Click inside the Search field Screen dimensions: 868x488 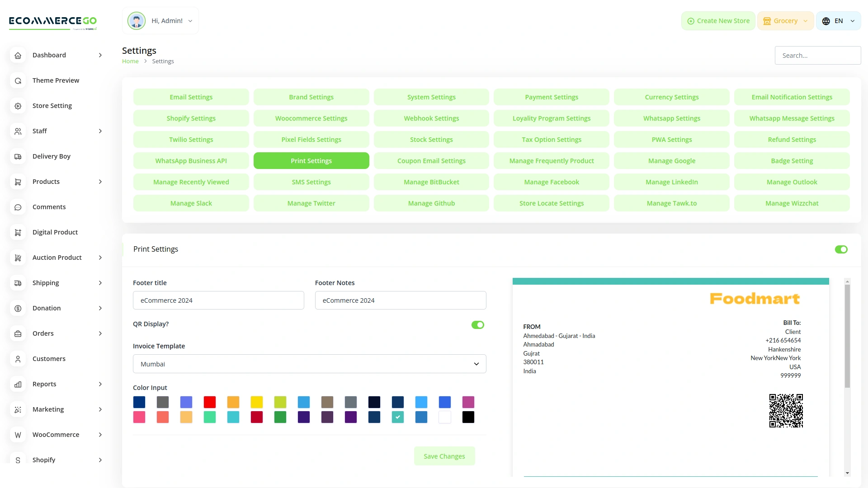click(x=818, y=55)
